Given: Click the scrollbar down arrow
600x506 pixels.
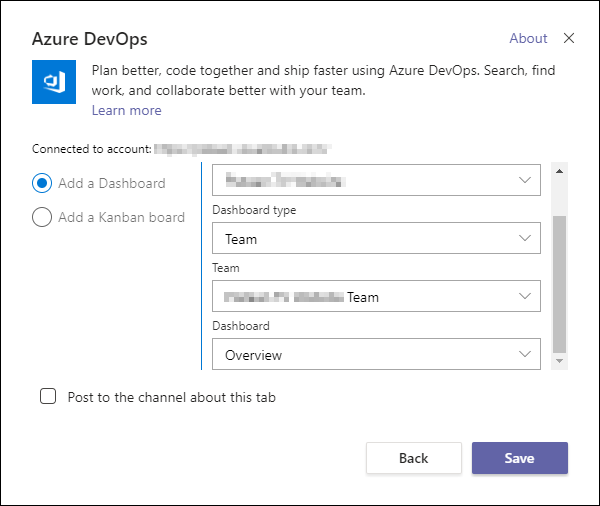Looking at the screenshot, I should pyautogui.click(x=559, y=361).
